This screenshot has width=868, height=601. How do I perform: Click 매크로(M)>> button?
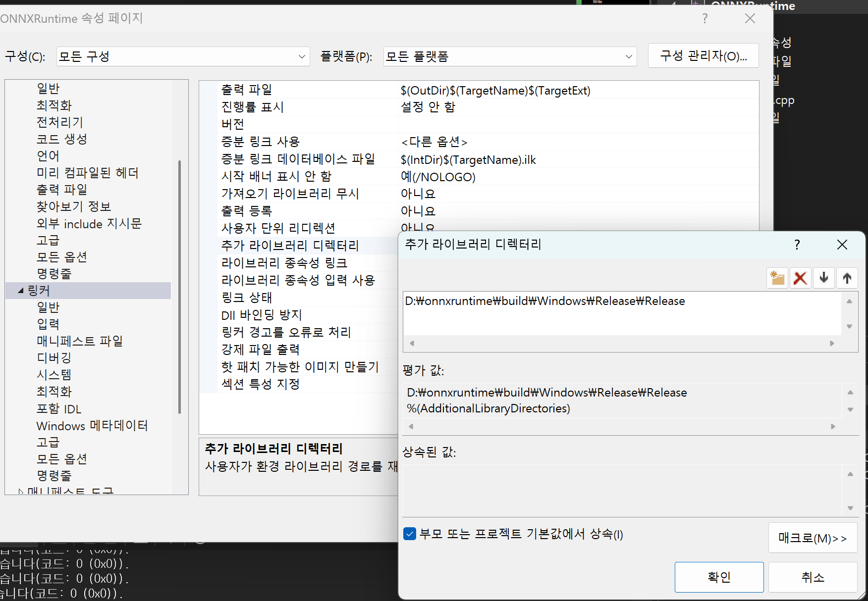[x=813, y=538]
